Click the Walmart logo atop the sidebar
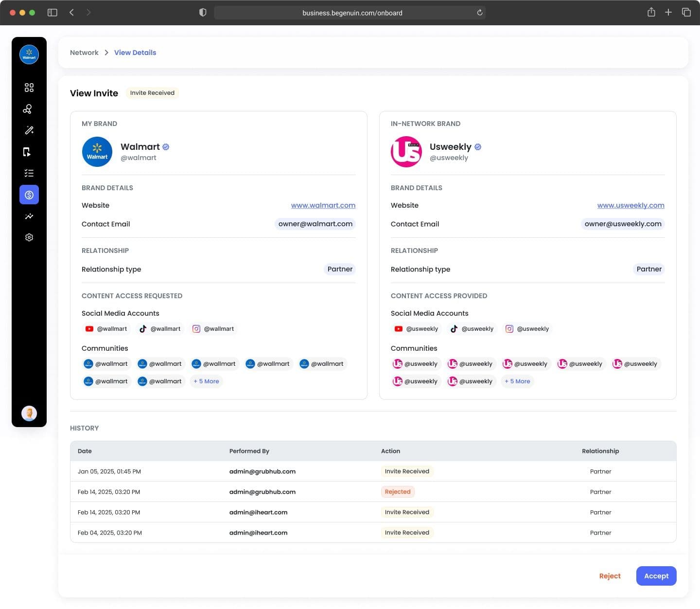The width and height of the screenshot is (700, 609). (29, 54)
